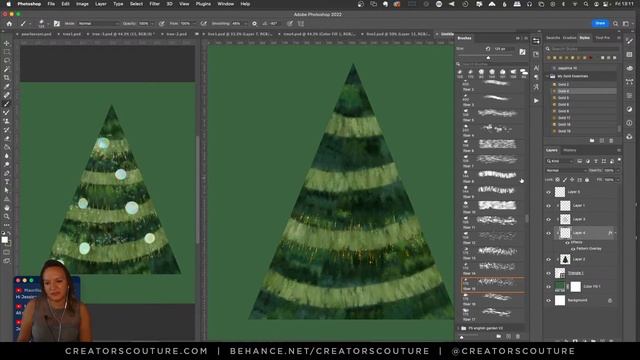Hide Layer 1 visibility eye
640x360 pixels.
point(549,206)
